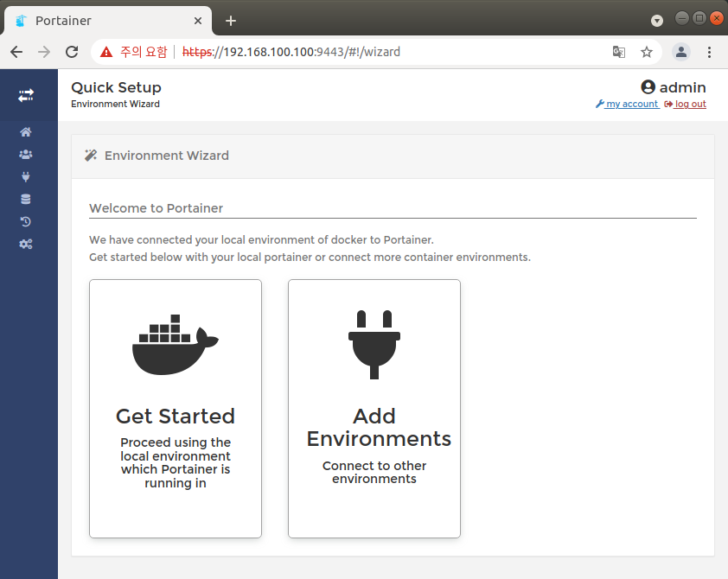This screenshot has height=579, width=728.
Task: Toggle the sidebar collapse arrows icon
Action: tap(26, 96)
